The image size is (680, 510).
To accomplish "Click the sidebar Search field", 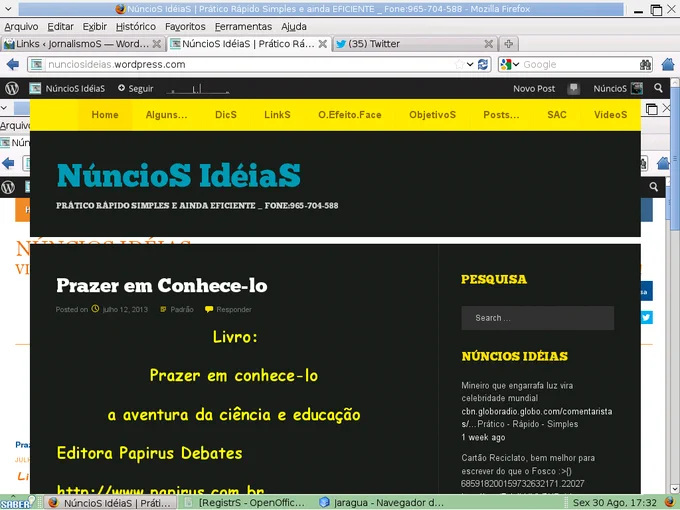I will coord(538,318).
